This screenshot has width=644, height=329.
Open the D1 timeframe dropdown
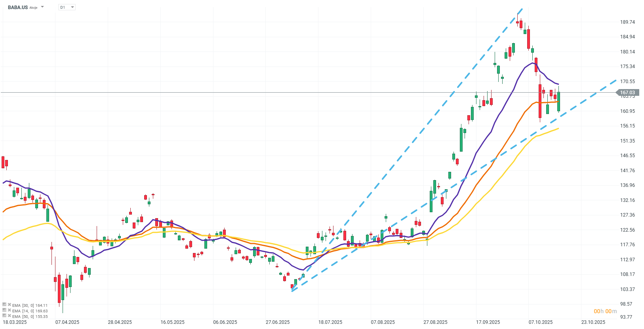pyautogui.click(x=67, y=7)
